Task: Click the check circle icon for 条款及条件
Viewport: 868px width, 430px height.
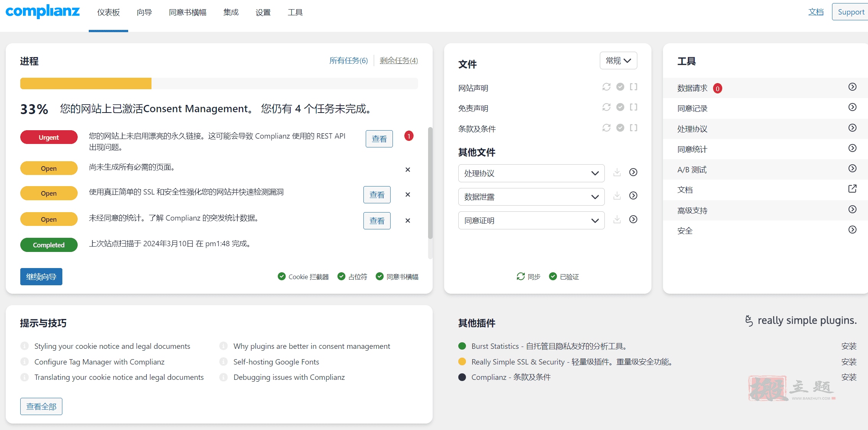Action: click(620, 128)
